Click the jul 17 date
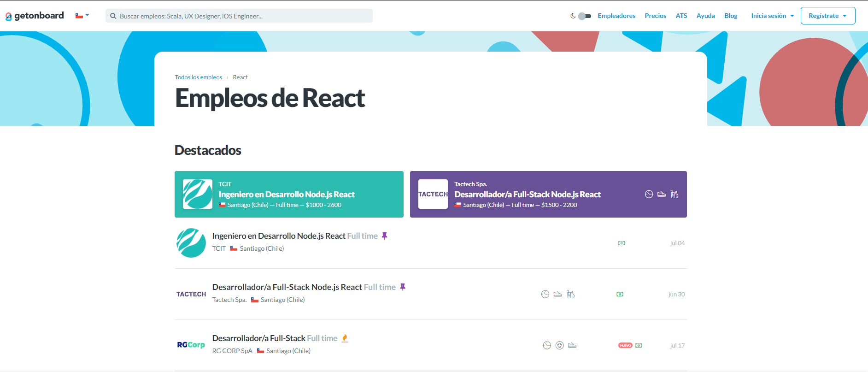Screen dimensions: 868x372 coord(677,346)
